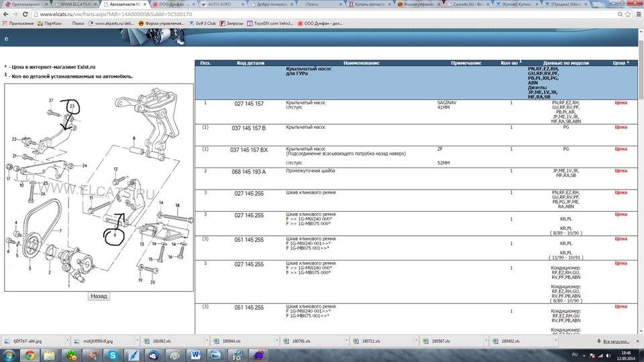Click the page vertical scrollbar
The width and height of the screenshot is (644, 362).
pos(641,180)
